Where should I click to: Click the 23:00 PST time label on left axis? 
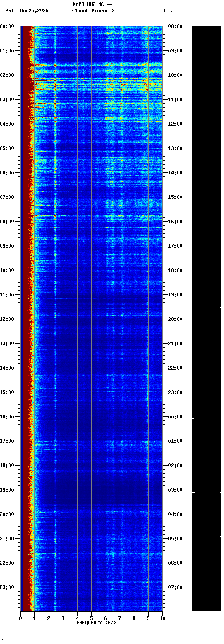7,587
